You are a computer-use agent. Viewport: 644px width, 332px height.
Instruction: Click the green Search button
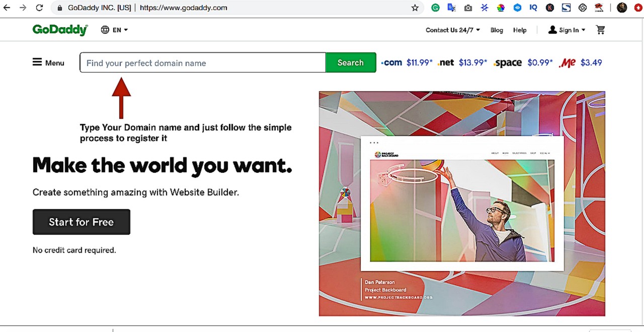coord(351,62)
